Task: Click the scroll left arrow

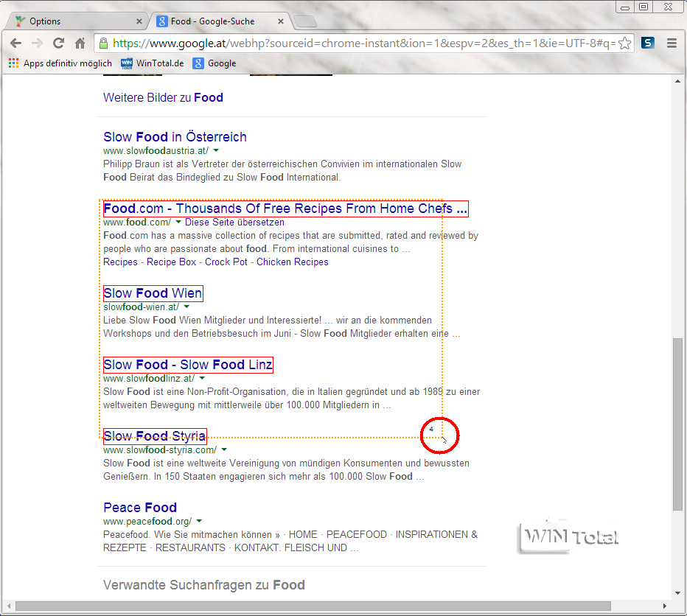Action: (9, 606)
